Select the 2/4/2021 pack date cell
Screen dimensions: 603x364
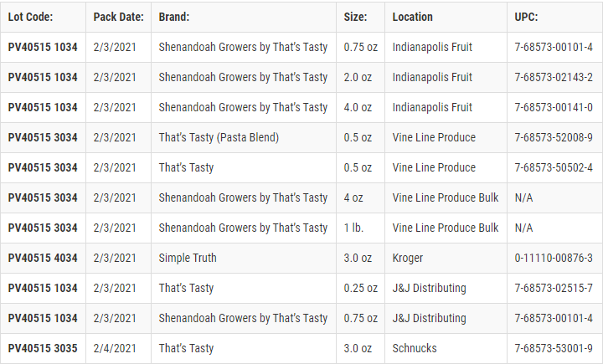pyautogui.click(x=115, y=348)
